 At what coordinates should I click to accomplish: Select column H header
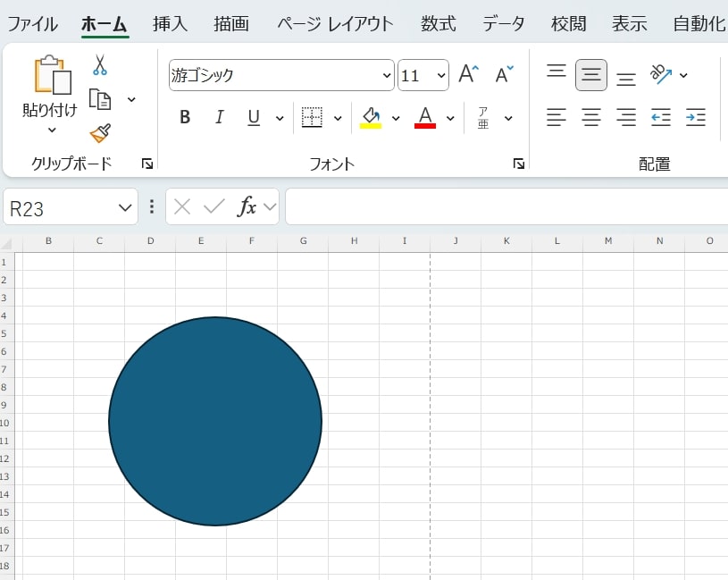354,241
